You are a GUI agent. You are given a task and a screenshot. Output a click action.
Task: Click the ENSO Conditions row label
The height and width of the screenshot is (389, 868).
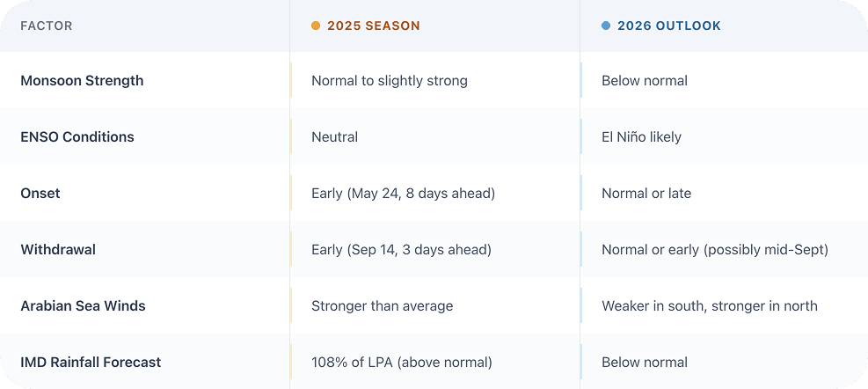(x=77, y=137)
